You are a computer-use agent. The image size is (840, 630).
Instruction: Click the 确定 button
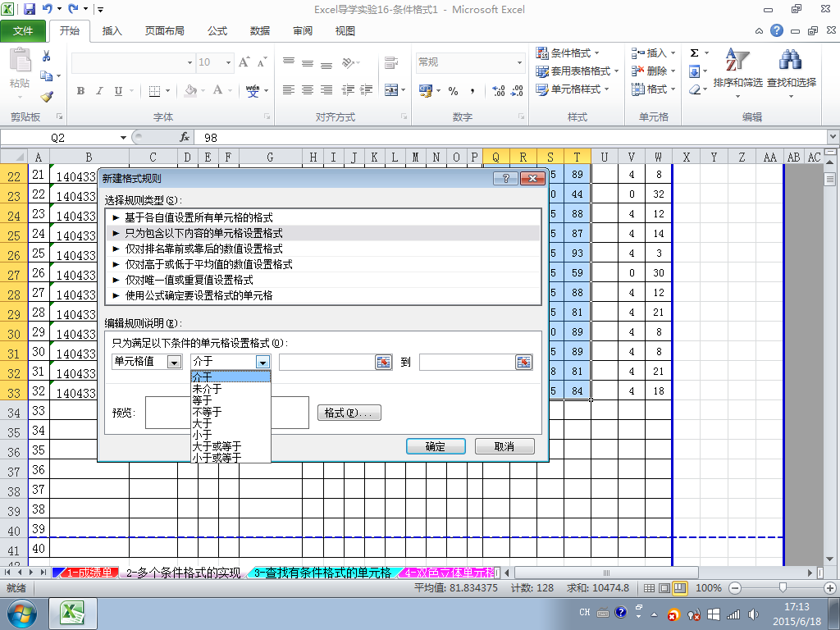pyautogui.click(x=436, y=446)
